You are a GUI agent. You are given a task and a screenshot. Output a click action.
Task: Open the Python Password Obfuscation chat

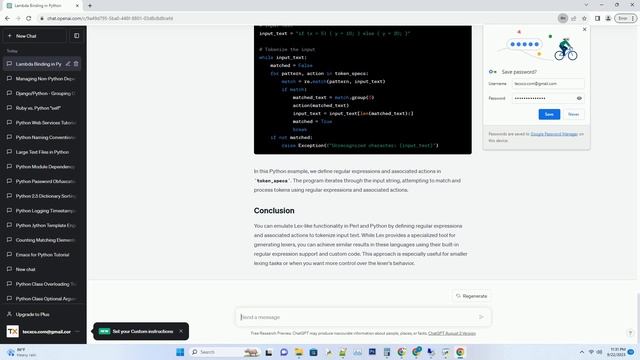tap(42, 181)
